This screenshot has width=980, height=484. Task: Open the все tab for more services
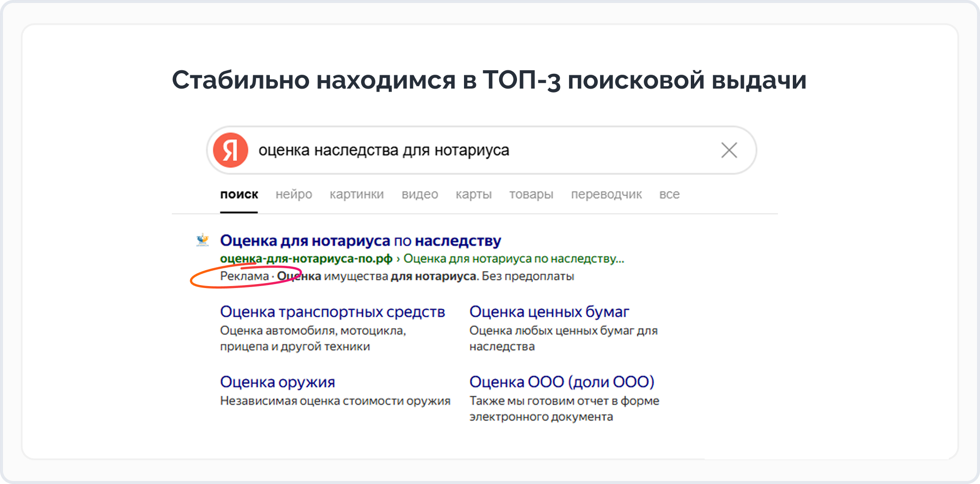[670, 194]
